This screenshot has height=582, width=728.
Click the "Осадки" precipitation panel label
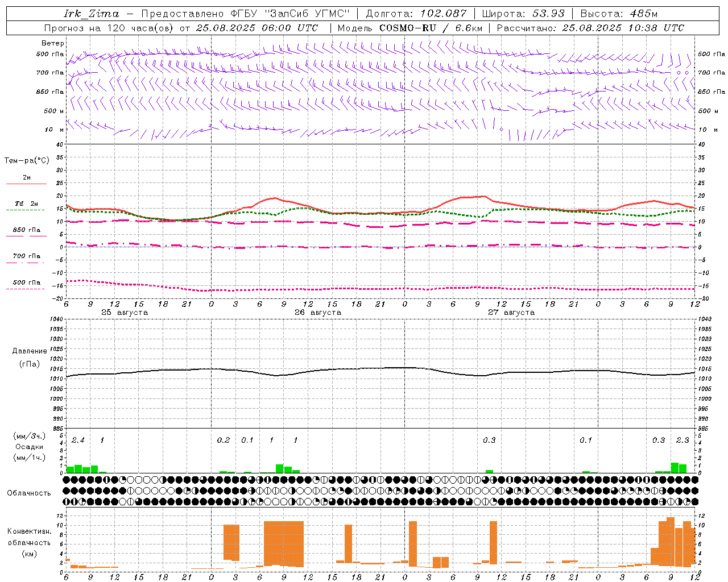click(30, 447)
